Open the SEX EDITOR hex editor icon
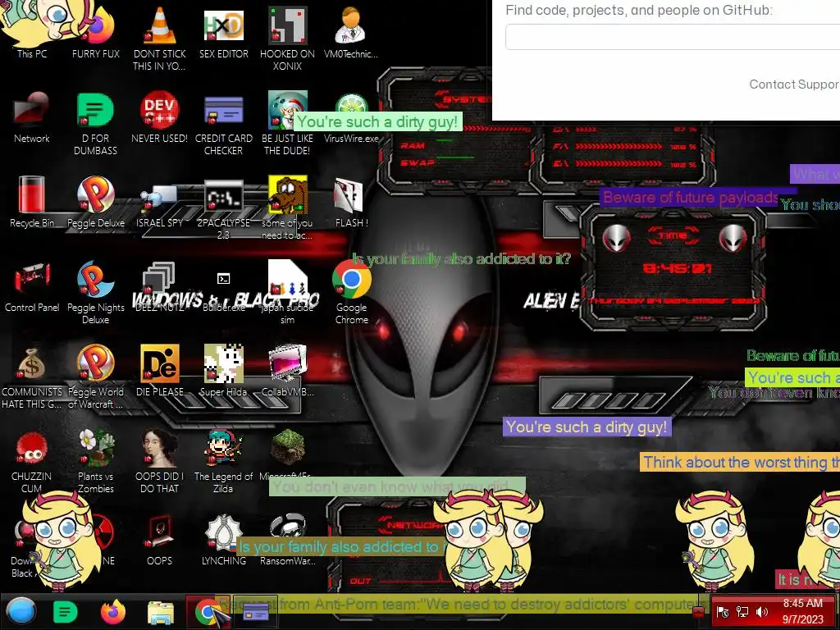This screenshot has width=840, height=630. point(223,33)
